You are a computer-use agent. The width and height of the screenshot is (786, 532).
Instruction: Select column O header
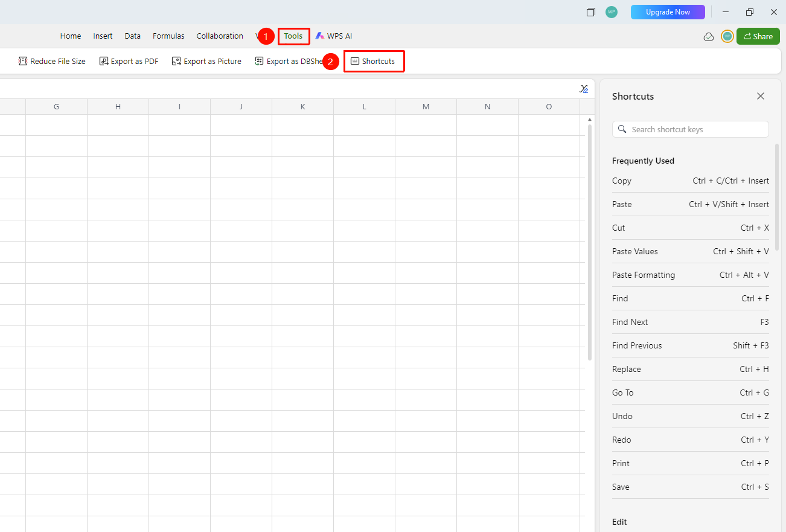tap(549, 107)
